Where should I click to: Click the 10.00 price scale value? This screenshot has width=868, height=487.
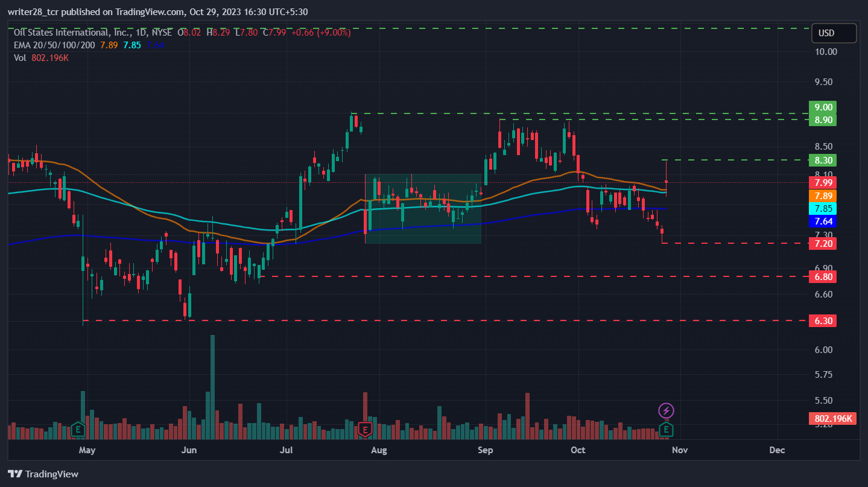click(x=826, y=52)
